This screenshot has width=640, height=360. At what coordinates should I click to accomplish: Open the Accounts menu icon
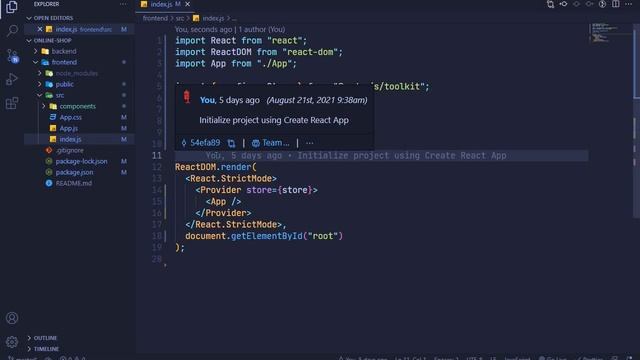(12, 318)
